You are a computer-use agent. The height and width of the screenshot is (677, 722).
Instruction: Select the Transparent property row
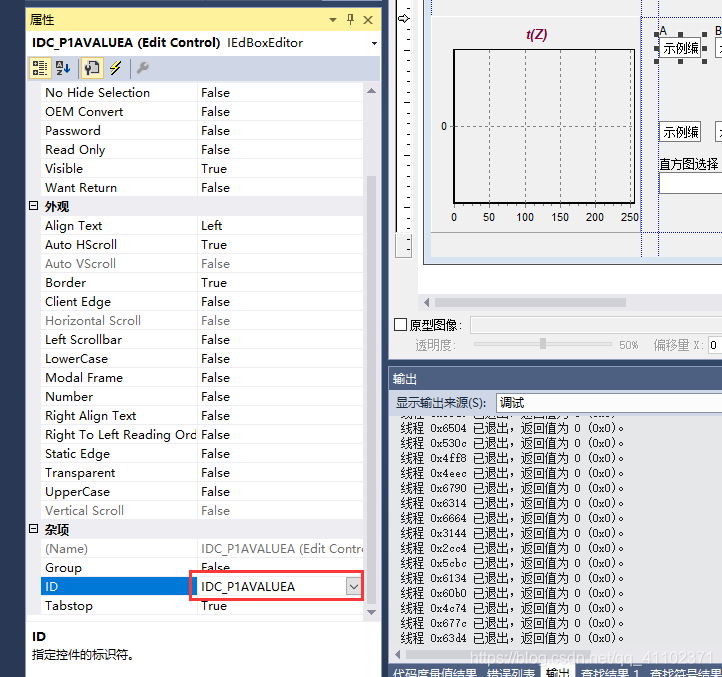tap(202, 473)
